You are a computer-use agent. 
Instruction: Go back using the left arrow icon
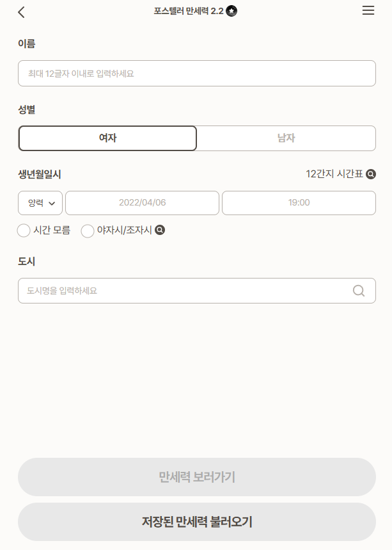pyautogui.click(x=21, y=12)
